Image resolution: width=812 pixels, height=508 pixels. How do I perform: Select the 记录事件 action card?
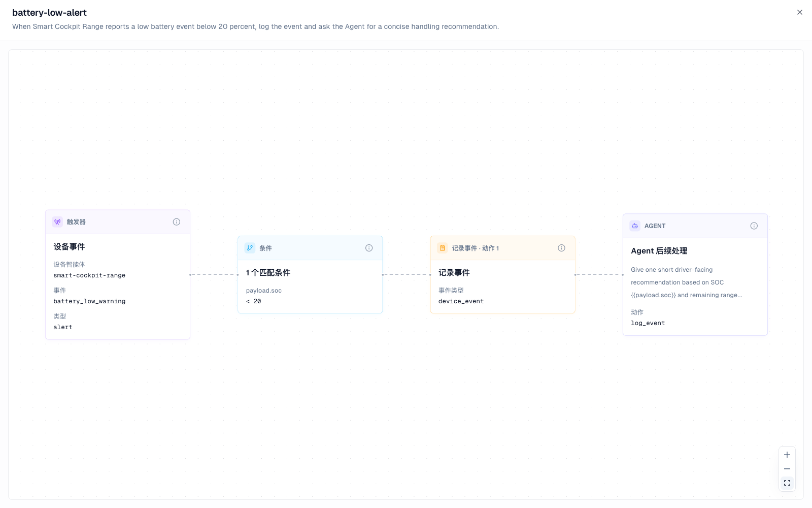(503, 274)
